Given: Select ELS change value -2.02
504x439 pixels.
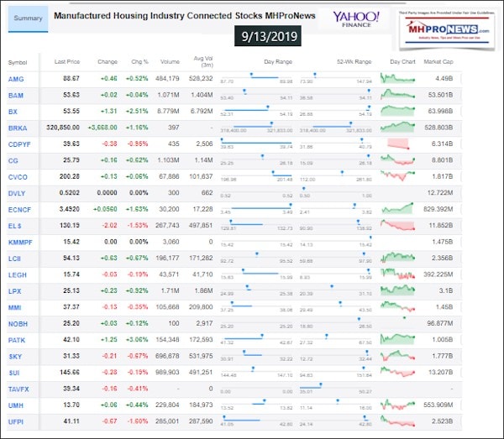Looking at the screenshot, I should (109, 226).
